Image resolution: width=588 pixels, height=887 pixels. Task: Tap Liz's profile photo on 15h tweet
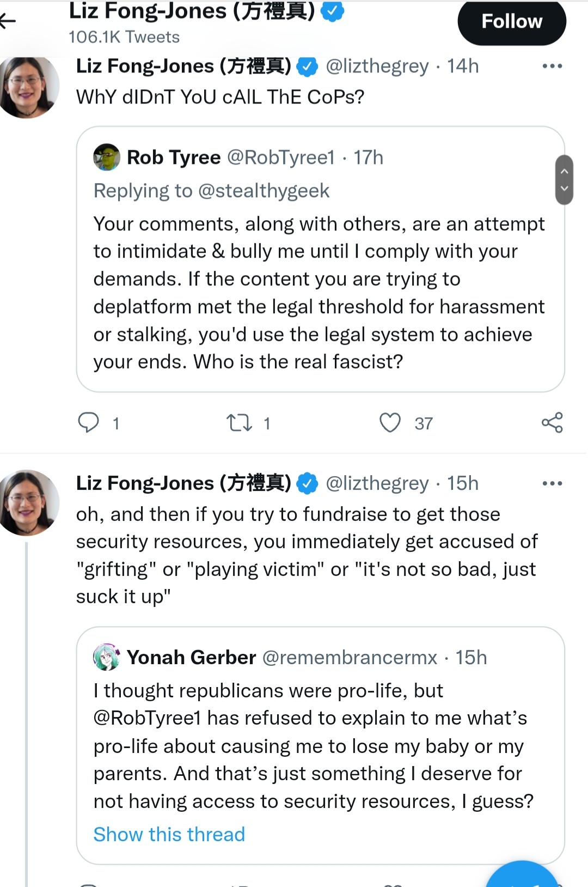point(28,503)
